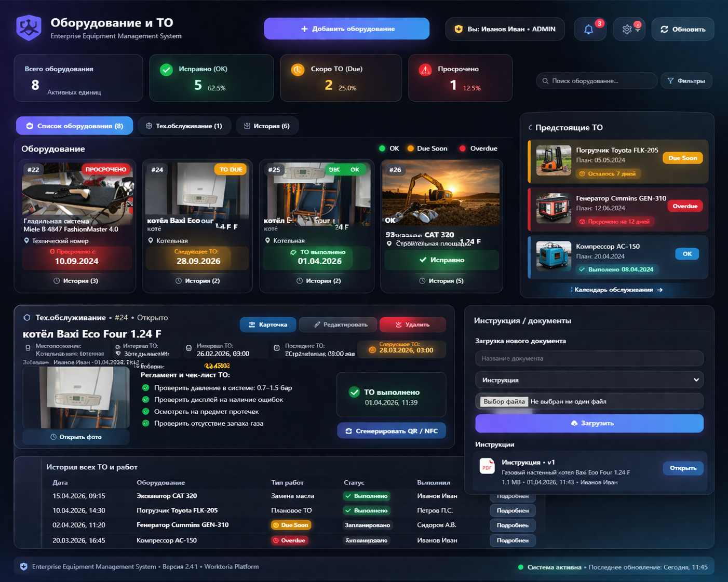This screenshot has width=728, height=582.
Task: Click the green OK legend dot
Action: pos(382,148)
